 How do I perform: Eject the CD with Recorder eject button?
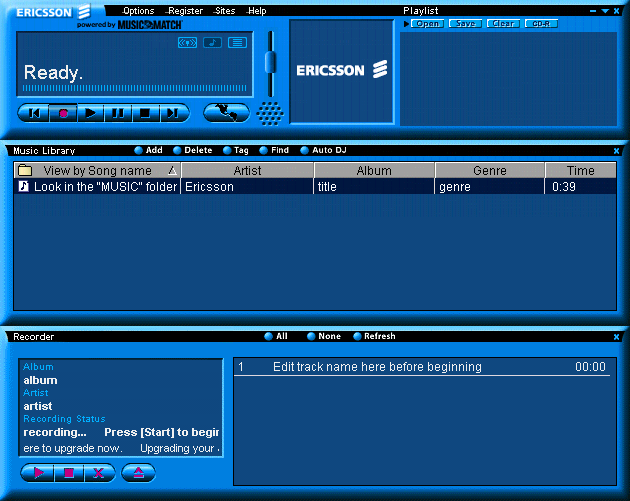point(138,473)
